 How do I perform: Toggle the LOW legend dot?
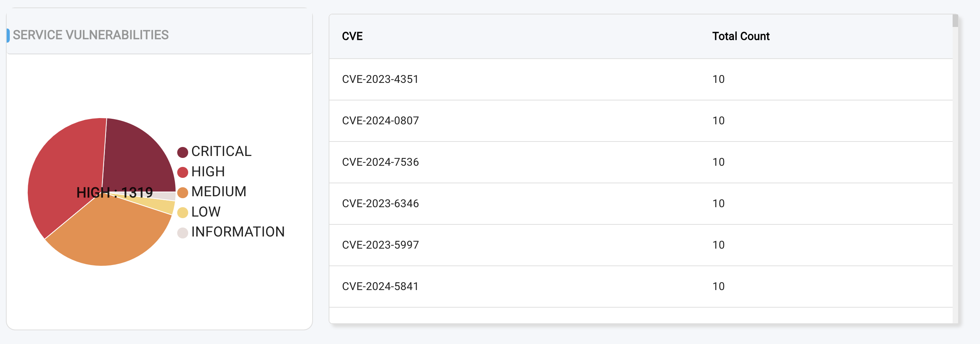[x=183, y=213]
